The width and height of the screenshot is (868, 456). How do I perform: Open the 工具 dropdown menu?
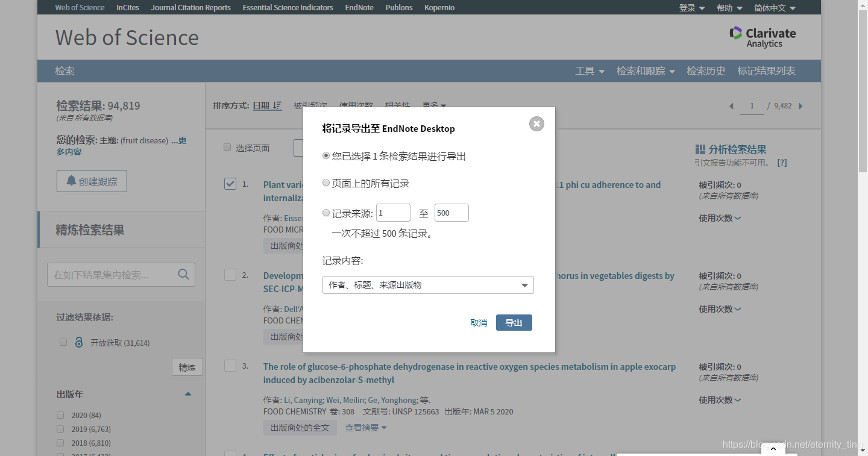point(590,71)
